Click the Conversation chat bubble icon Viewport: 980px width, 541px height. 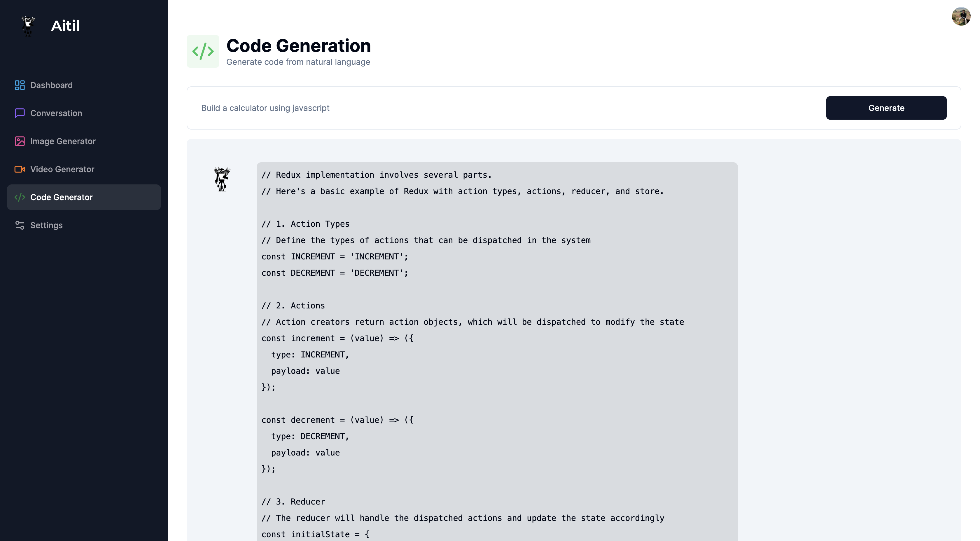20,113
